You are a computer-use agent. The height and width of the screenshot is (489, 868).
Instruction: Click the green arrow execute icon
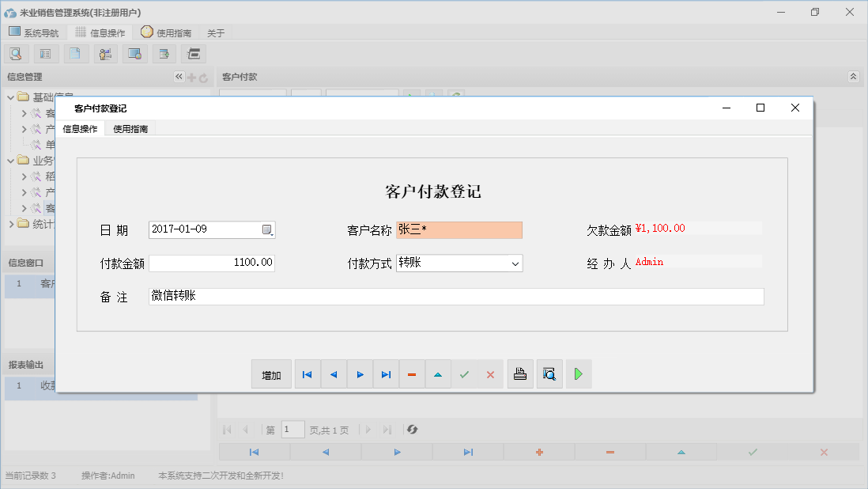coord(578,373)
